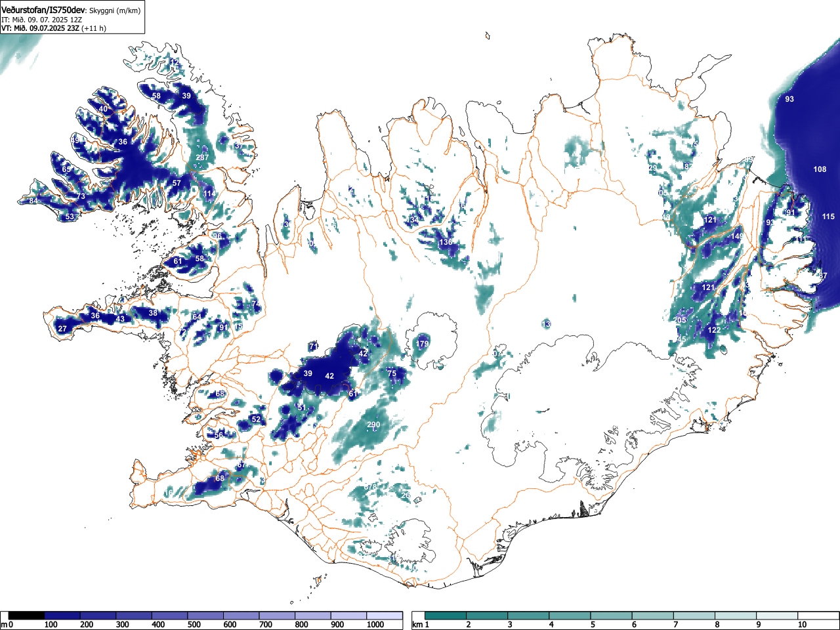Click the value '43' on Snæfellsnes peninsula

click(x=120, y=319)
